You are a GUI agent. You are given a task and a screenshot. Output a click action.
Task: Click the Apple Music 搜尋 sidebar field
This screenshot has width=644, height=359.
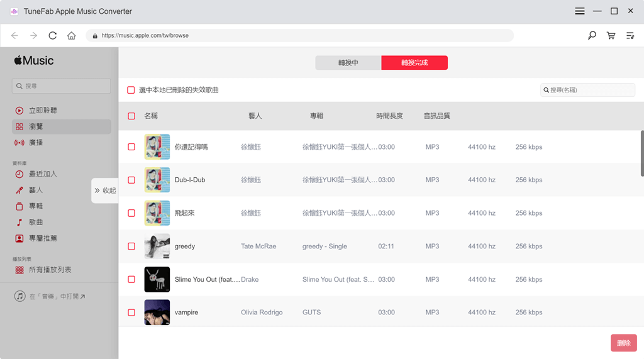tap(61, 86)
